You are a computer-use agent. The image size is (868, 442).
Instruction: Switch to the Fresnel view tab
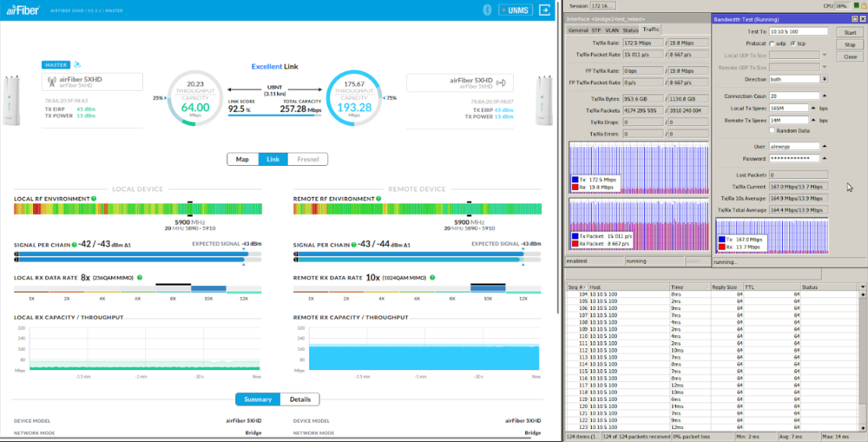(x=307, y=160)
